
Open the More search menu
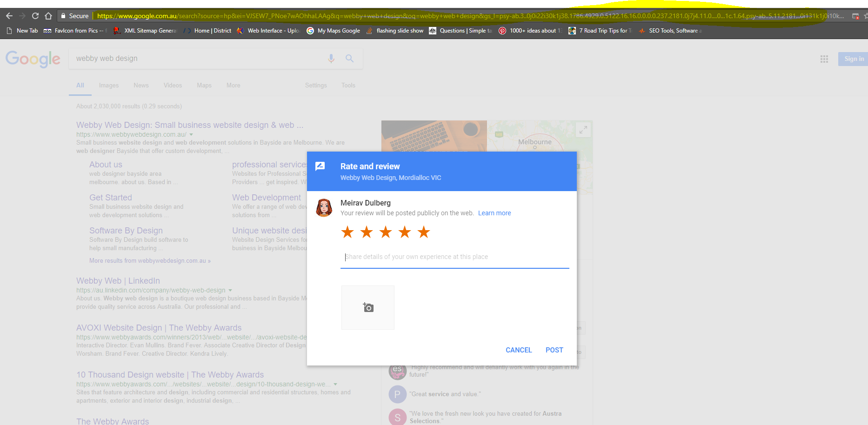(234, 86)
